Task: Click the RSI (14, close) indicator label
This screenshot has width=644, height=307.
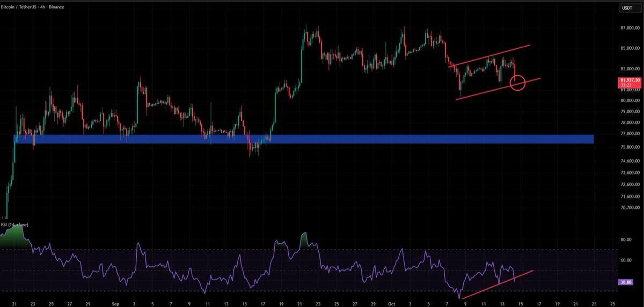Action: (14, 225)
